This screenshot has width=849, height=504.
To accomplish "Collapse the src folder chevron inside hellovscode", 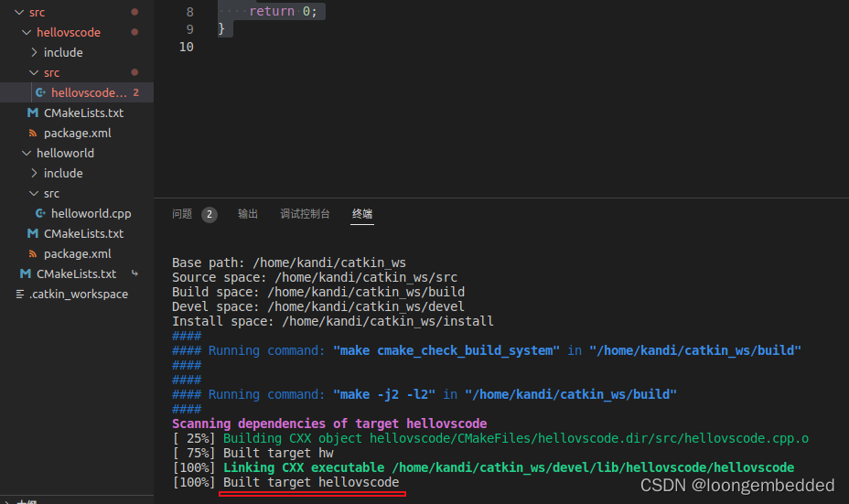I will click(34, 72).
